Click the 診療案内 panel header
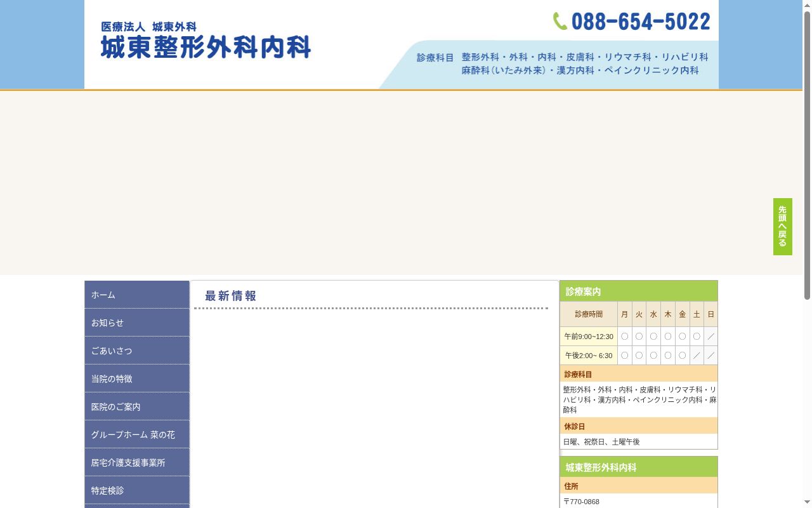The image size is (812, 508). click(x=639, y=291)
